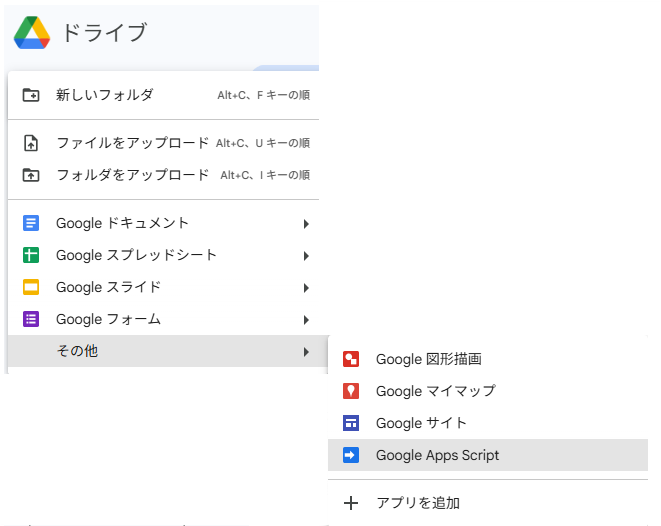Image resolution: width=661 pixels, height=526 pixels.
Task: Click the Alt+C, I キーの順 shortcut text
Action: tap(265, 175)
